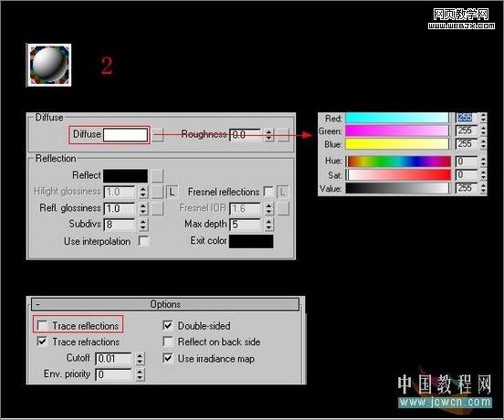Adjust the Fresnel IOR spinner
Image resolution: width=504 pixels, height=420 pixels.
pyautogui.click(x=269, y=208)
